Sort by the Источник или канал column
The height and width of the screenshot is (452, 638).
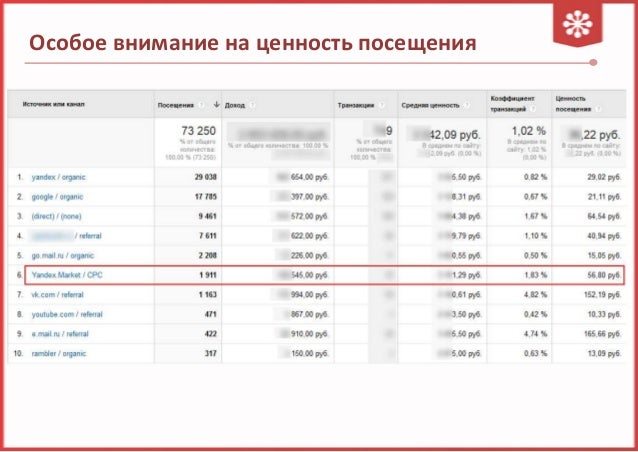coord(54,104)
